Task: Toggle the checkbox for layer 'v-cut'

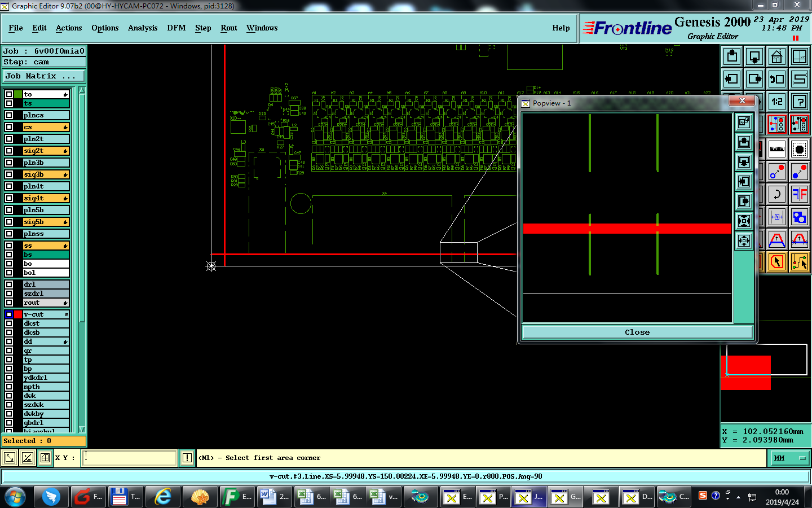Action: [x=9, y=314]
